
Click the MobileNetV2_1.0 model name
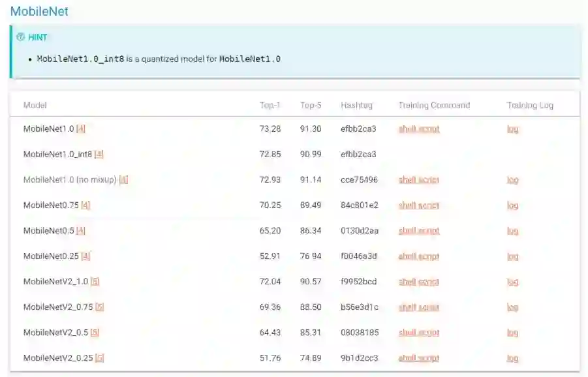[x=55, y=282]
